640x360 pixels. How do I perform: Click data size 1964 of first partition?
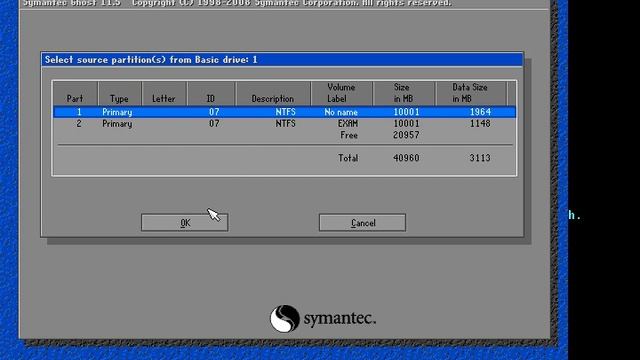480,112
